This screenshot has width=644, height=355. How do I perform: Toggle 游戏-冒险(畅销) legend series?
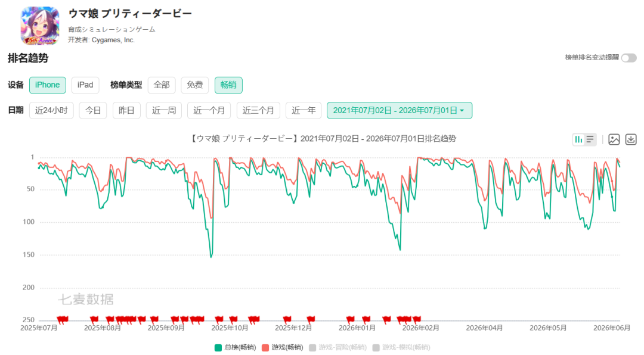point(338,348)
